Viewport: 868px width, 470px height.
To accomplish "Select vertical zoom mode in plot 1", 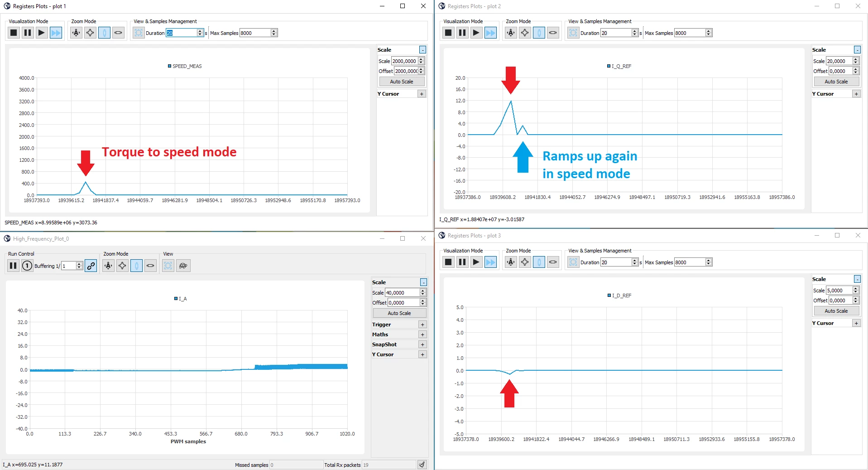I will point(104,33).
